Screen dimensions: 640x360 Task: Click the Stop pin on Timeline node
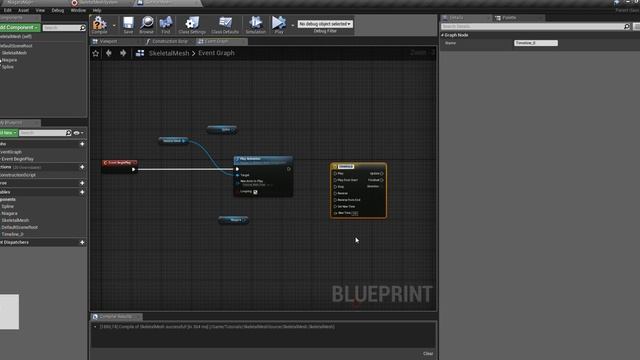(335, 187)
